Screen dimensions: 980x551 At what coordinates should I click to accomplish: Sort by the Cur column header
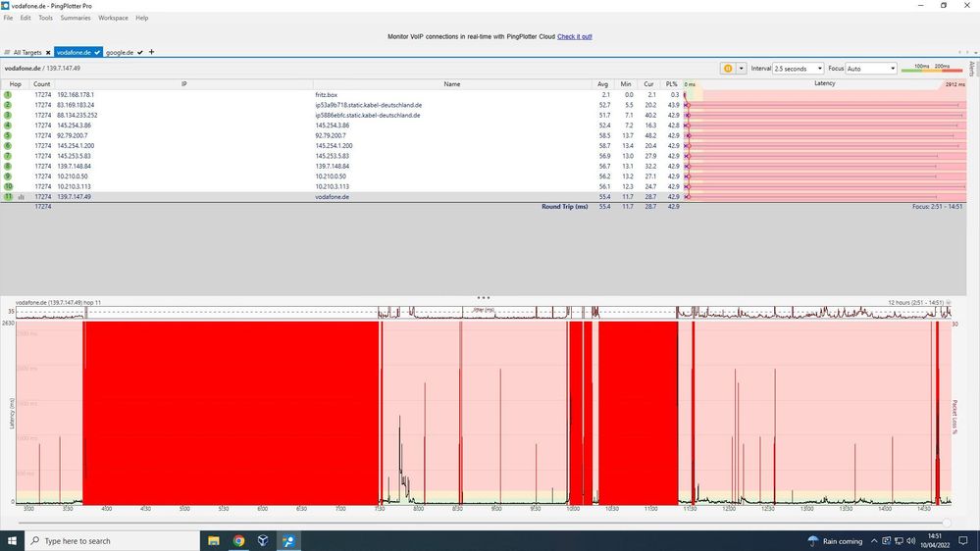click(x=648, y=83)
